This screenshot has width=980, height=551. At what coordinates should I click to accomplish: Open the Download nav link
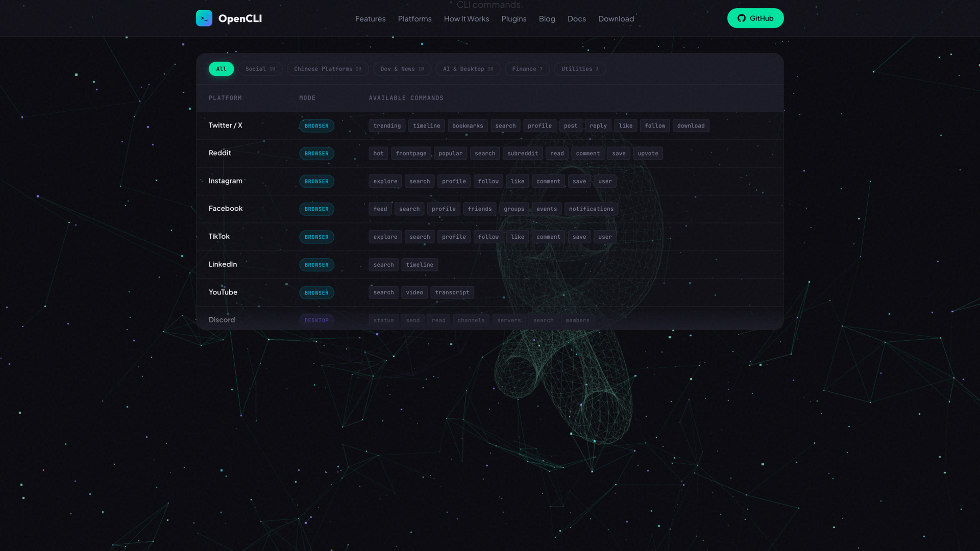(x=616, y=19)
